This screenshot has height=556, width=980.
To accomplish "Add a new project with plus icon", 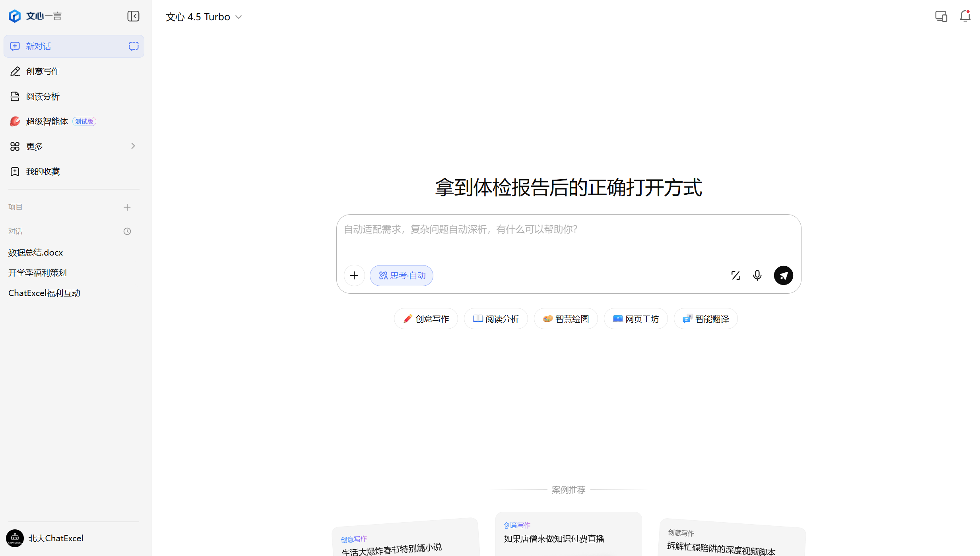I will 127,207.
